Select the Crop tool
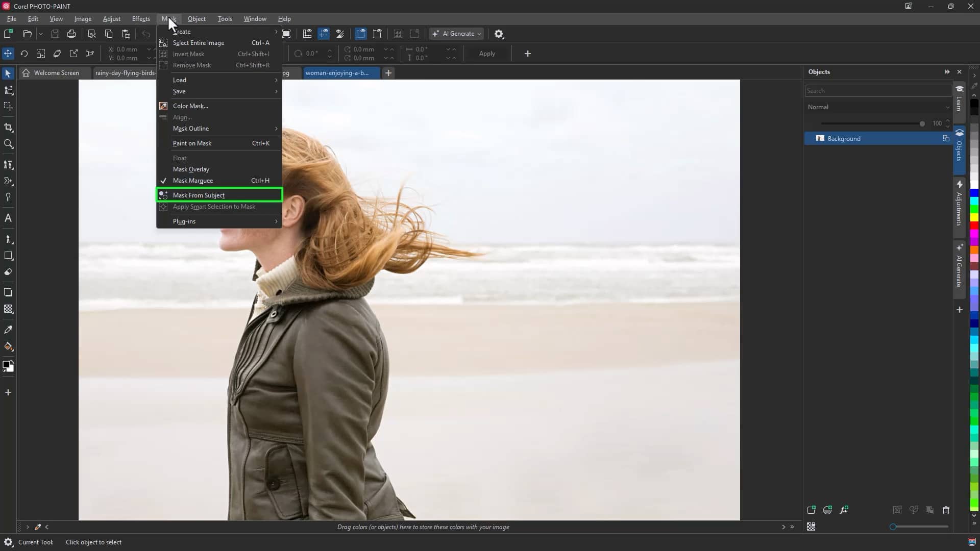Image resolution: width=980 pixels, height=551 pixels. (8, 128)
